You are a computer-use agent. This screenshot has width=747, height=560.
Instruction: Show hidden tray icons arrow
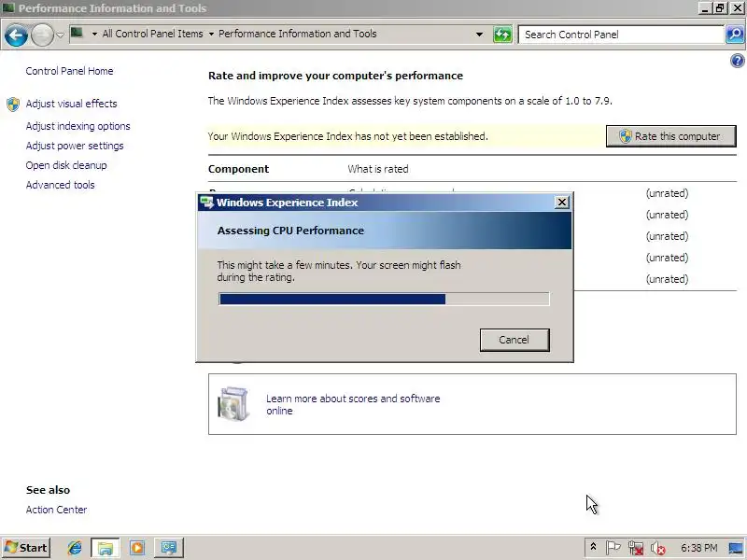click(x=593, y=547)
